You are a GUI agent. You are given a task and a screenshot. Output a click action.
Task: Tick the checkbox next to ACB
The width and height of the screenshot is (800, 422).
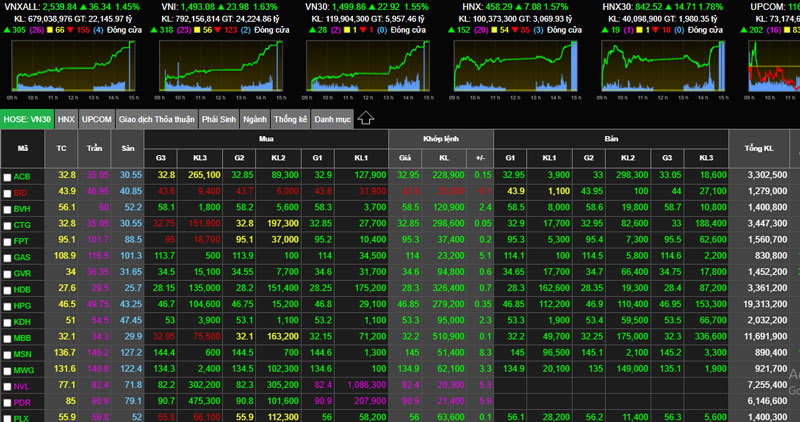(8, 176)
